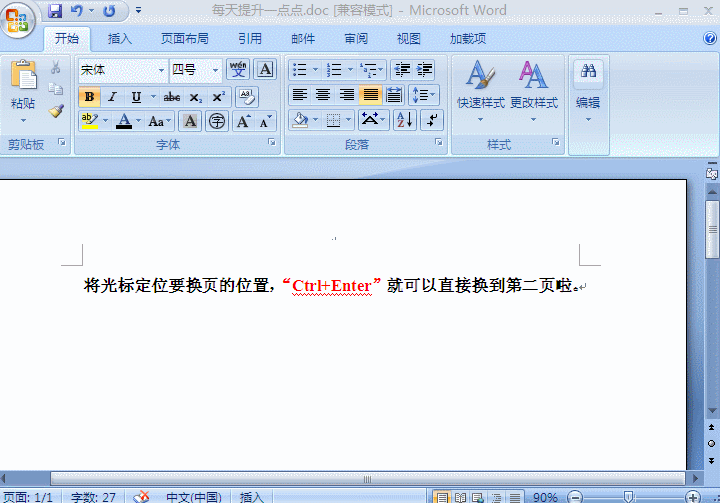Open enclosed character 字 tool
This screenshot has width=720, height=503.
[217, 121]
